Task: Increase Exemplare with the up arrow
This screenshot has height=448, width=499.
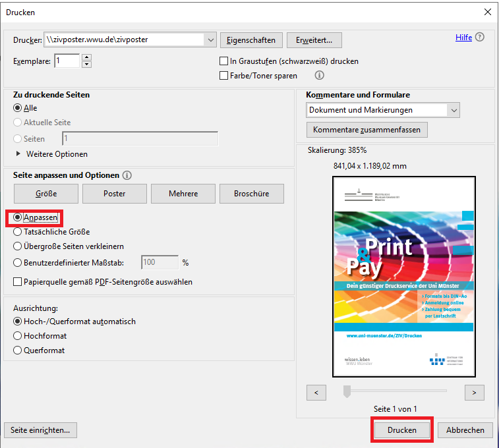Action: coord(86,57)
